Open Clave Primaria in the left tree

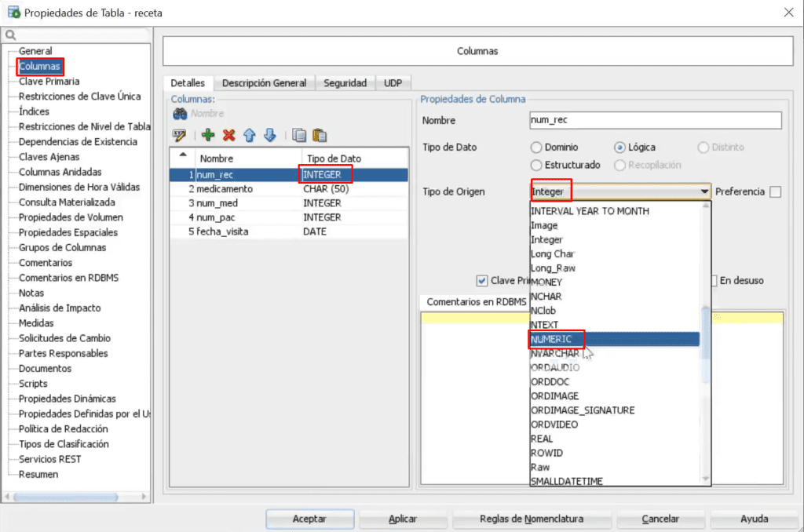49,82
